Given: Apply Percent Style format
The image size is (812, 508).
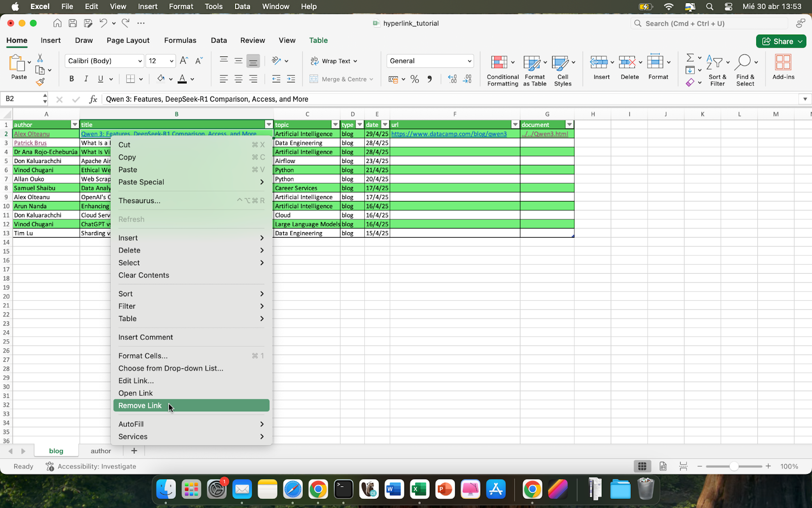Looking at the screenshot, I should click(x=415, y=79).
